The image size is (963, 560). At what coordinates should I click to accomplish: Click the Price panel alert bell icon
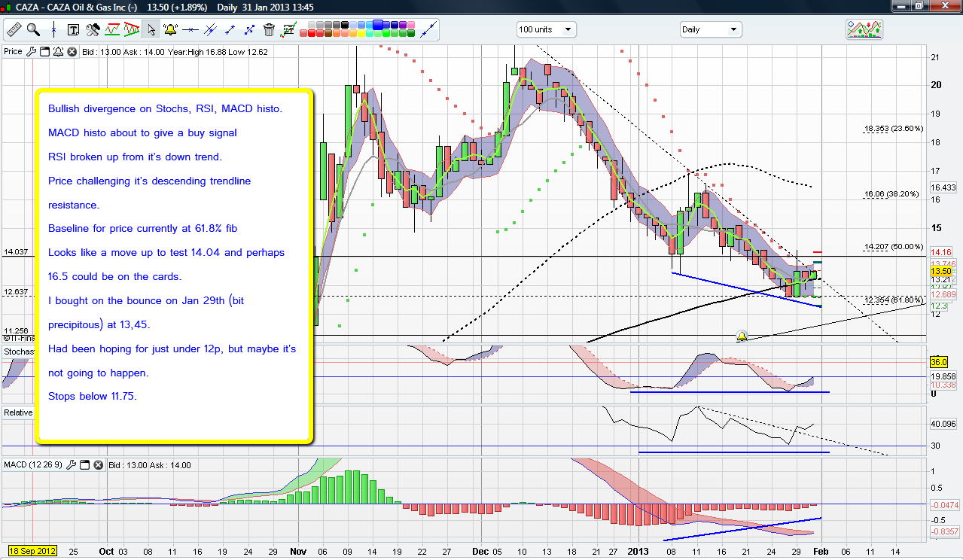click(58, 52)
